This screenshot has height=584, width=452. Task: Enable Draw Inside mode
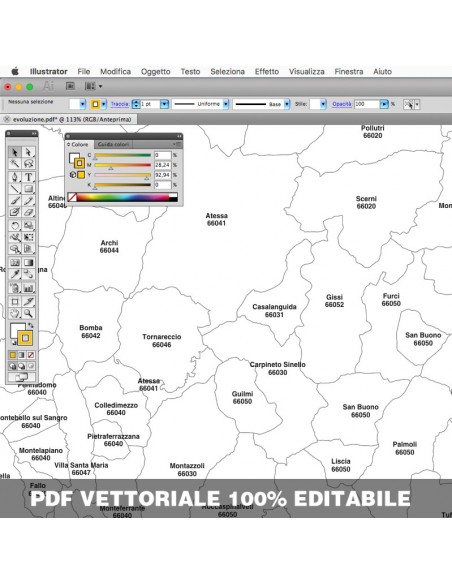[x=31, y=366]
